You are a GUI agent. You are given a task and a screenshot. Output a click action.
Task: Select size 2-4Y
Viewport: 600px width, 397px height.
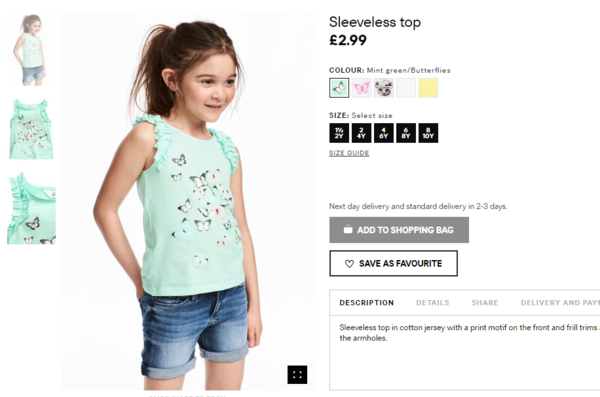(x=361, y=133)
